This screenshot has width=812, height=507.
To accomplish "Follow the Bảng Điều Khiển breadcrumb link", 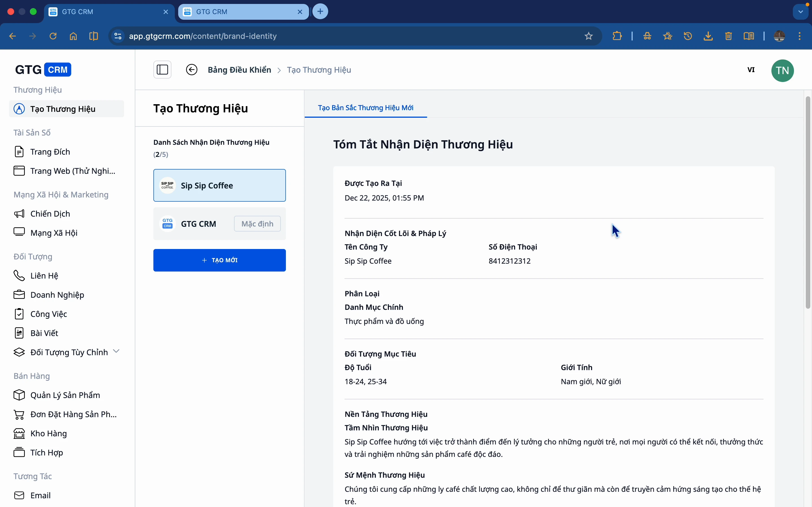I will point(239,70).
